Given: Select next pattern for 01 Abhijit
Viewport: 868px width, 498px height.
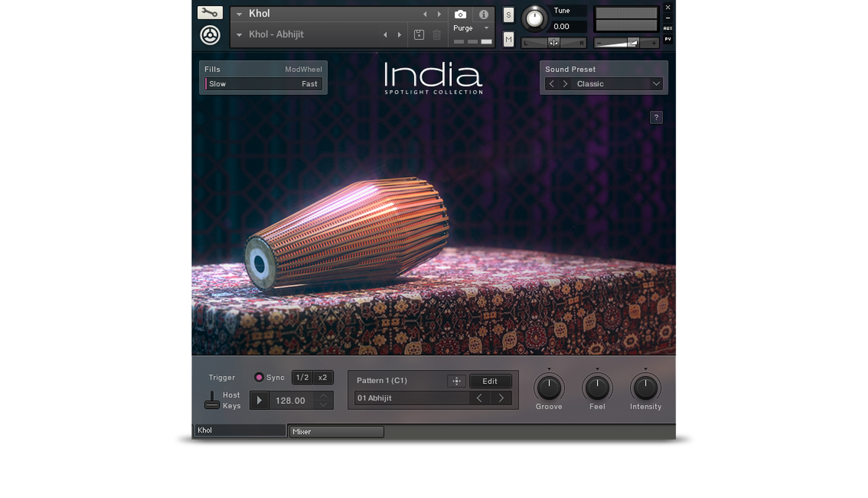Looking at the screenshot, I should [501, 398].
